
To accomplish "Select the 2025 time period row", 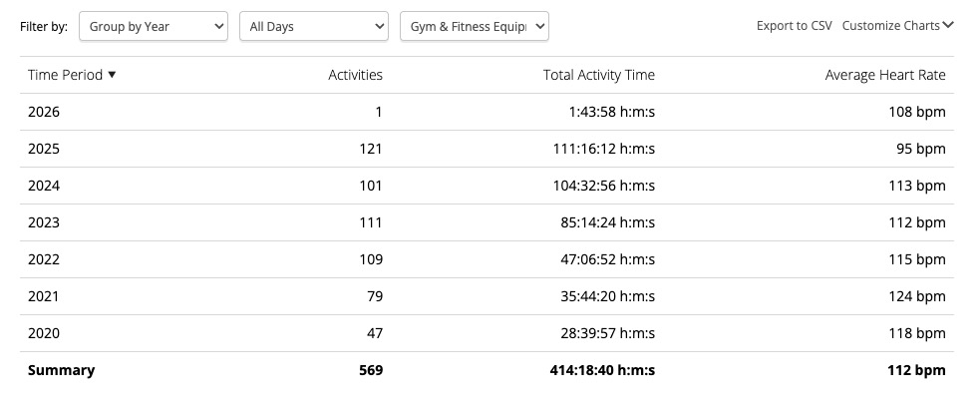I will (x=44, y=149).
